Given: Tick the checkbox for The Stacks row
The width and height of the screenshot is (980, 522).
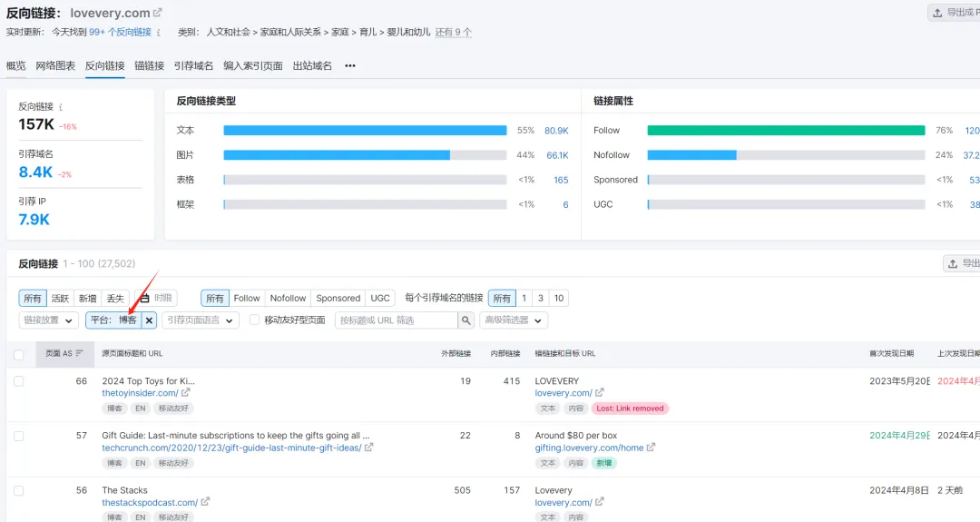Looking at the screenshot, I should 19,491.
